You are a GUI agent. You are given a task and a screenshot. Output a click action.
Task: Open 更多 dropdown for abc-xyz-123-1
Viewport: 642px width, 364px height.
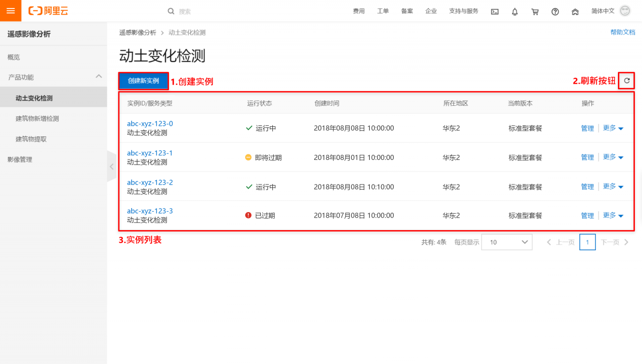click(x=613, y=157)
